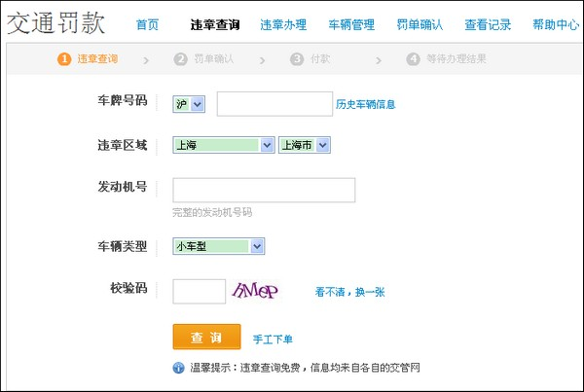Switch to the 违章办理 tab
Viewport: 584px width, 392px height.
[x=283, y=24]
